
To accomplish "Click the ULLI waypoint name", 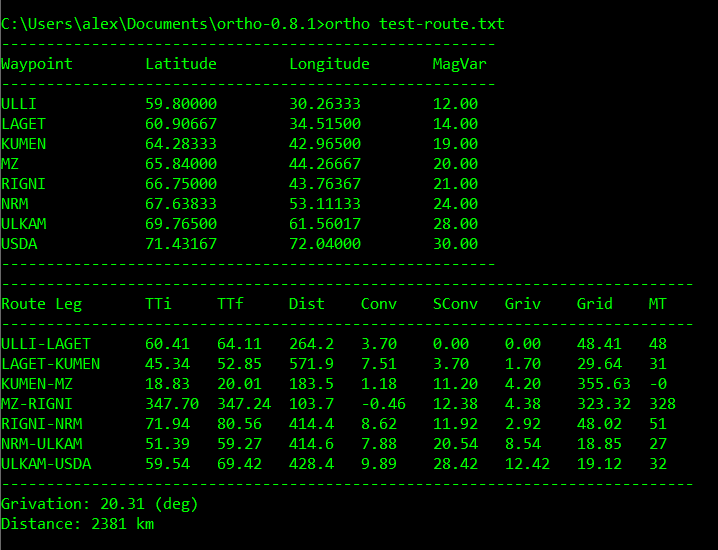I will (19, 104).
